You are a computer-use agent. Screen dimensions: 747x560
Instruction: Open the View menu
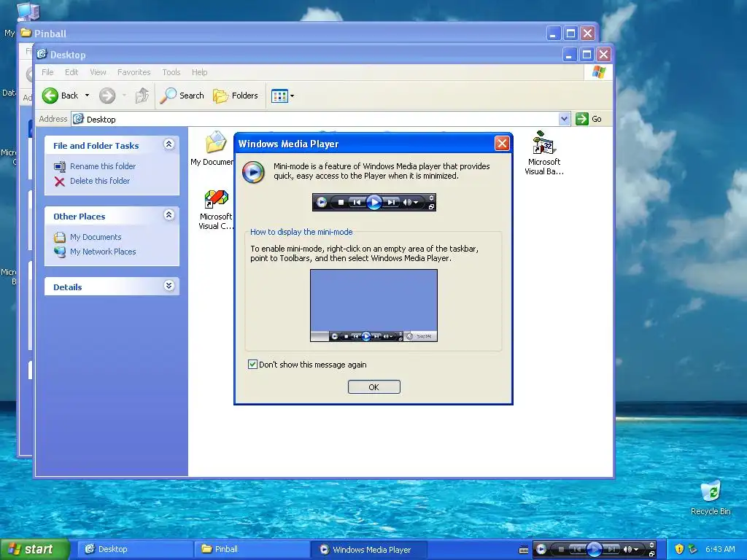click(98, 72)
